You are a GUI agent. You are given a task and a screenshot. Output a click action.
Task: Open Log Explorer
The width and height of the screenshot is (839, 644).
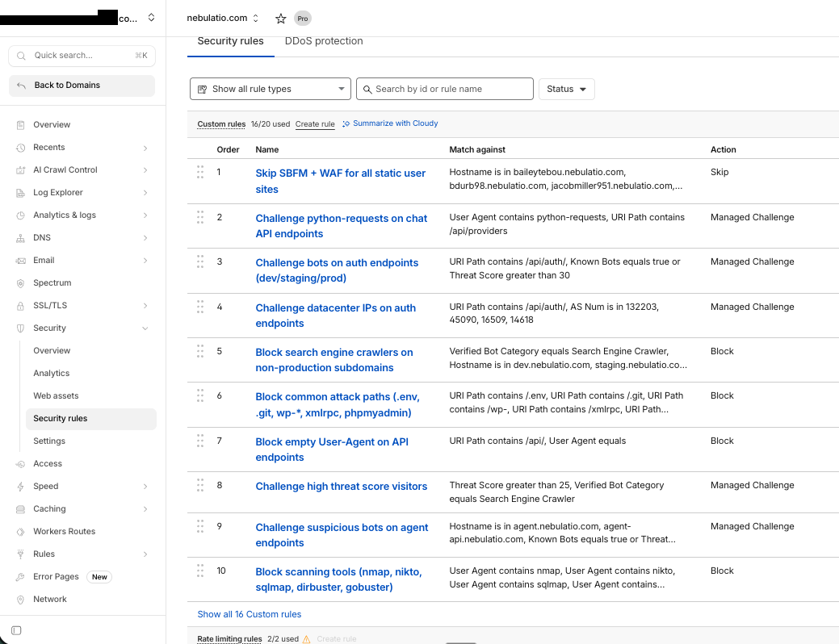coord(57,192)
